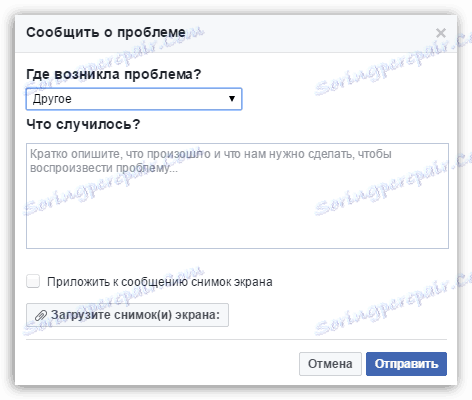
Task: Open file picker via Загрузите снимок(и) экрана
Action: tap(127, 315)
